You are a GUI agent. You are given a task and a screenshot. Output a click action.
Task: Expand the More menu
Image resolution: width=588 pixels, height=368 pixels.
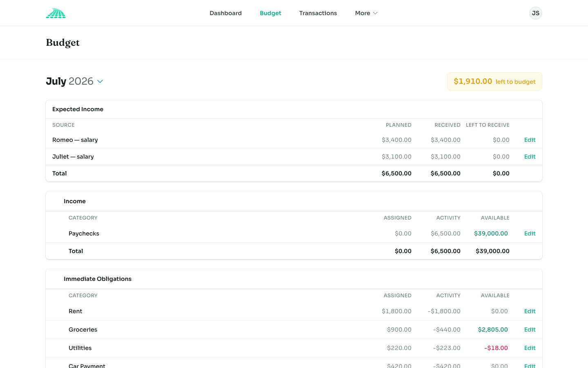(x=366, y=13)
